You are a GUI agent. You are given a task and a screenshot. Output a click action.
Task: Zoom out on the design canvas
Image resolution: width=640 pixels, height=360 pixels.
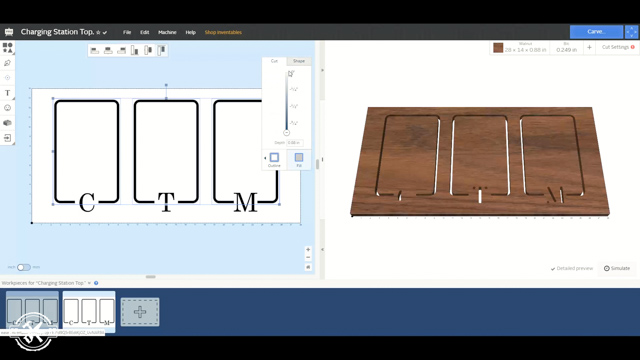[308, 258]
